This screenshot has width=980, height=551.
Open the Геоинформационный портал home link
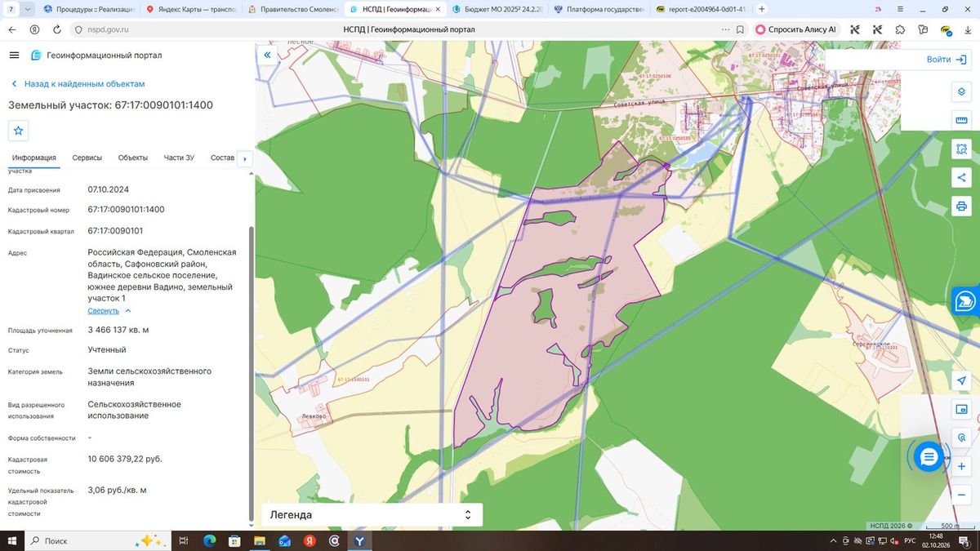(x=96, y=55)
